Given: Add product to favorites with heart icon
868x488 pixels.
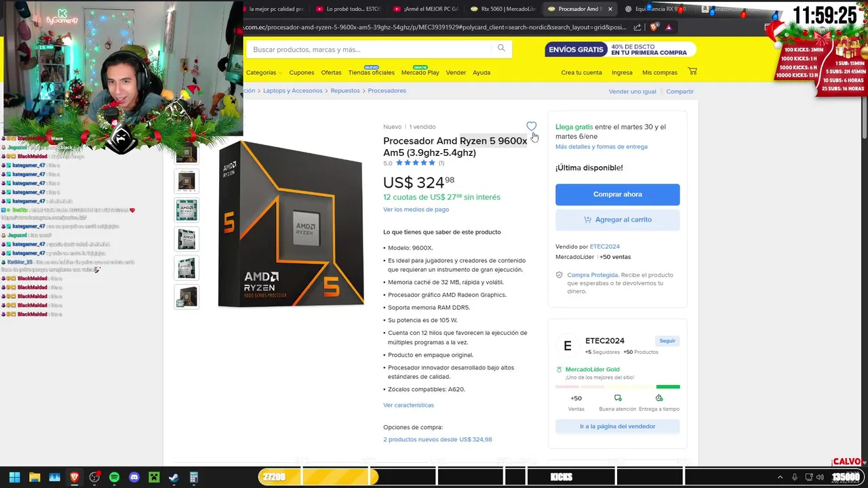Looking at the screenshot, I should tap(531, 126).
